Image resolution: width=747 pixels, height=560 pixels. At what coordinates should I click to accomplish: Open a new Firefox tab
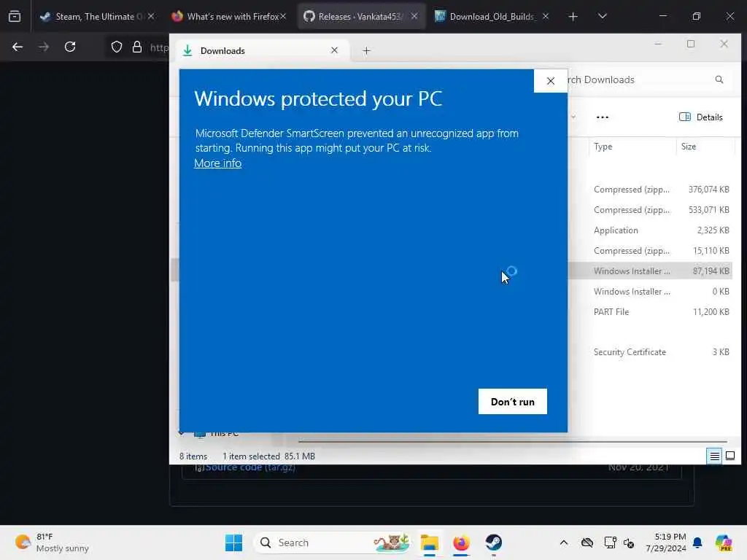pyautogui.click(x=573, y=17)
